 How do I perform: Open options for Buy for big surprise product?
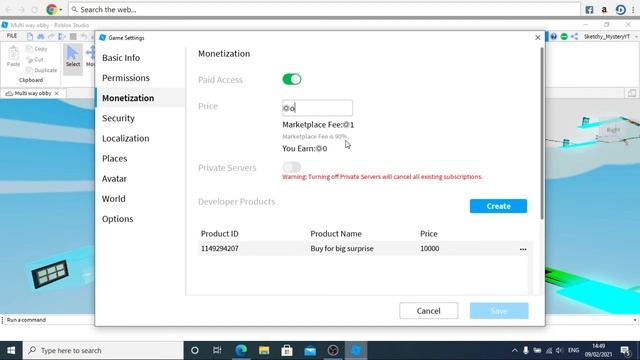(x=523, y=249)
